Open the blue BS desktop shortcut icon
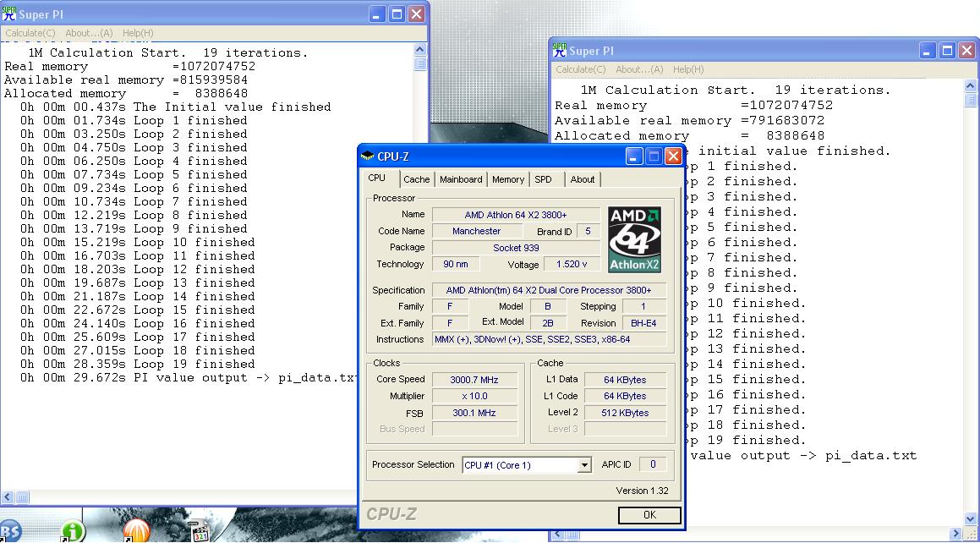This screenshot has height=543, width=980. pos(11,530)
